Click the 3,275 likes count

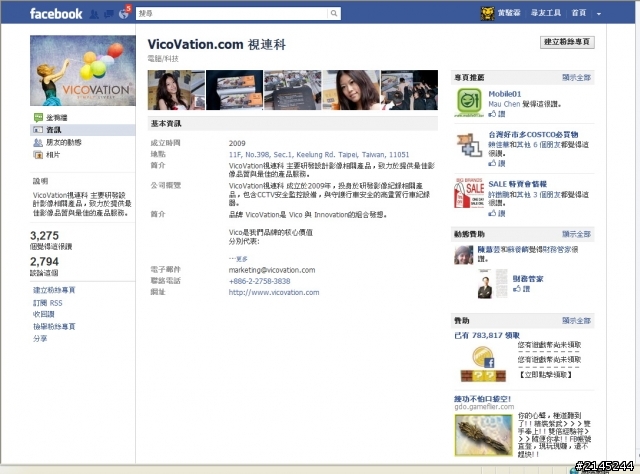(44, 236)
